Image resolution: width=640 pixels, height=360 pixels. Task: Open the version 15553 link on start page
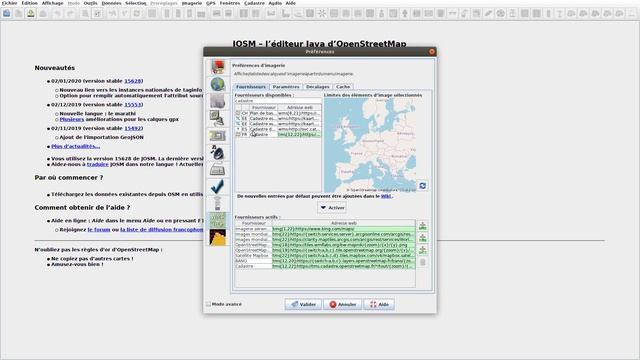[x=133, y=104]
